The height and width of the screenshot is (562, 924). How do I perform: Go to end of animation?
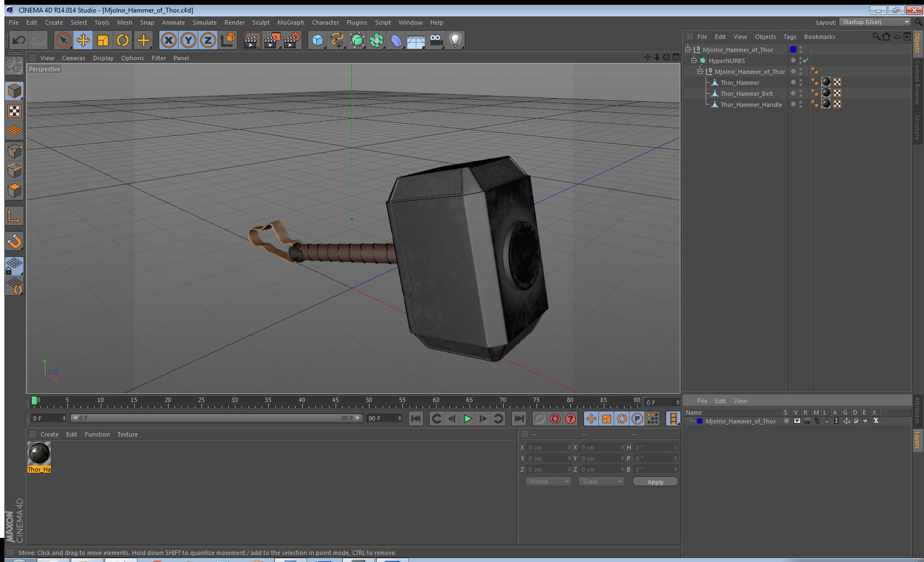coord(518,418)
